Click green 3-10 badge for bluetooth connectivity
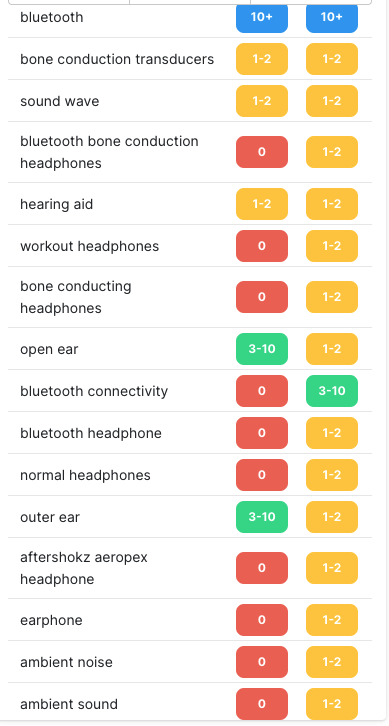Screen dimensions: 389x726 332,391
